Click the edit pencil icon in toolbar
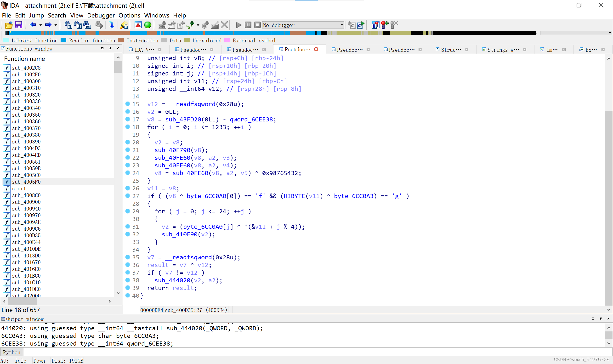Viewport: 613px width, 364px height. click(215, 25)
